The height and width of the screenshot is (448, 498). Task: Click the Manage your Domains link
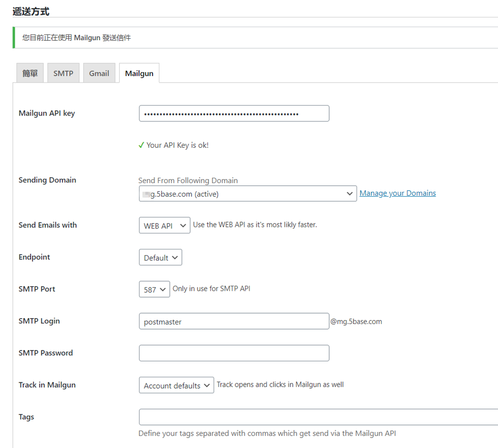397,193
